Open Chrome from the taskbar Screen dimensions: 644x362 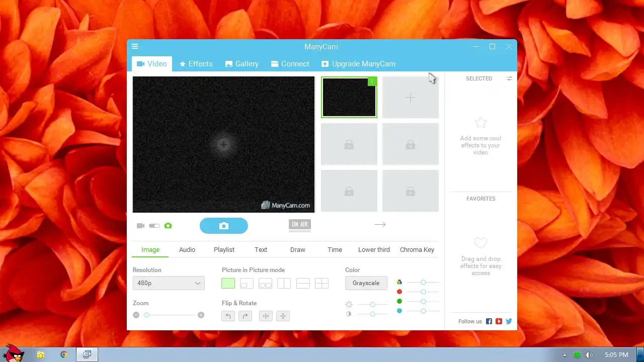pos(64,354)
